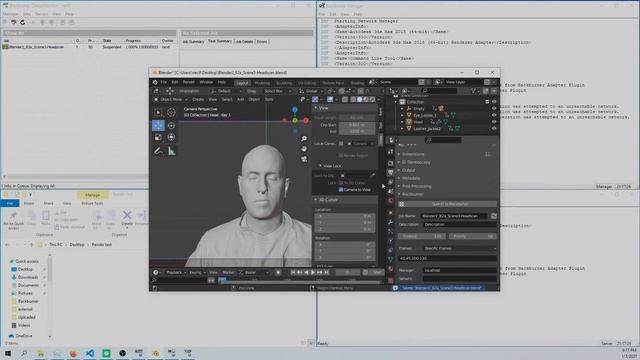Expand the Post Processing panel
Viewport: 640px width, 360px height.
(x=416, y=186)
